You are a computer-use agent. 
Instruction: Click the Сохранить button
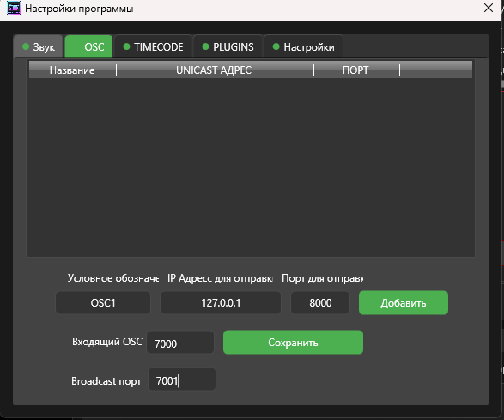[293, 343]
